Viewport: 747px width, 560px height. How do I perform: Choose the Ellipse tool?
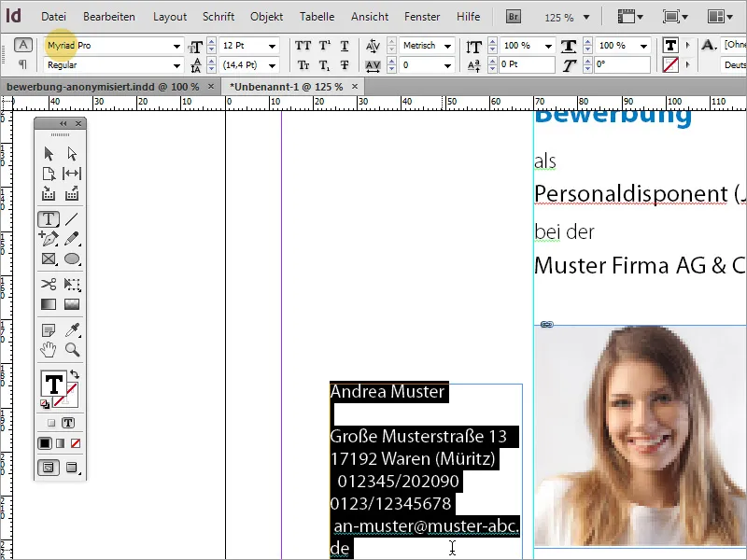coord(72,259)
